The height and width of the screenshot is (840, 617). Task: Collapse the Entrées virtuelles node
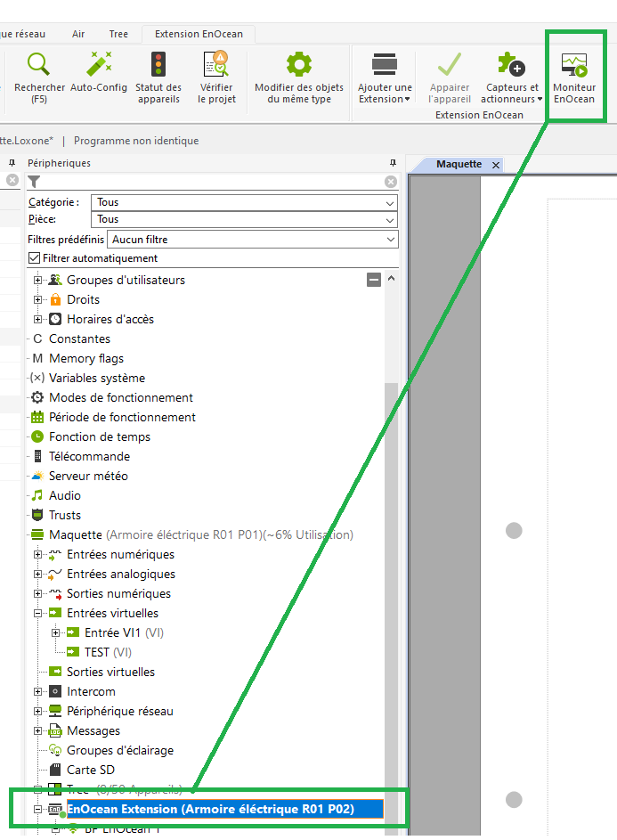point(38,614)
